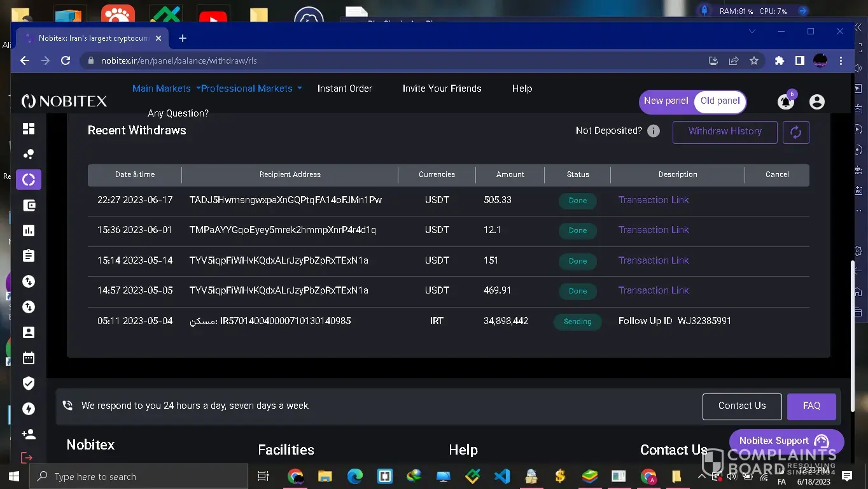Screen dimensions: 868x489
Task: Reload the Nobitex page
Action: (66, 60)
